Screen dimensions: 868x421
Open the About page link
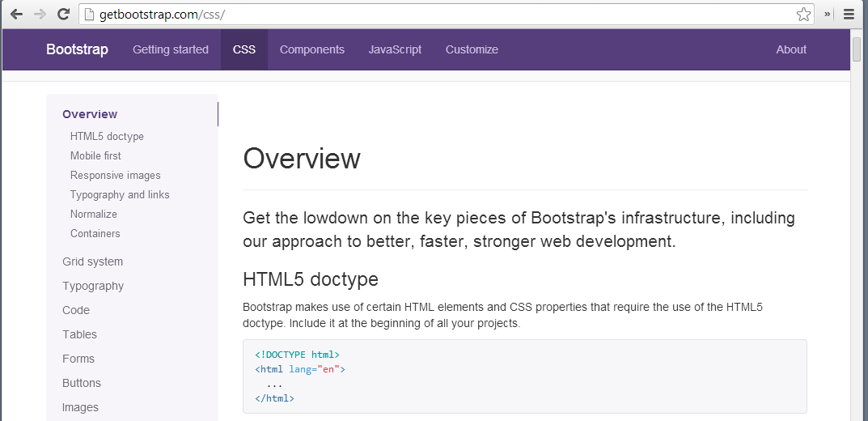(791, 49)
